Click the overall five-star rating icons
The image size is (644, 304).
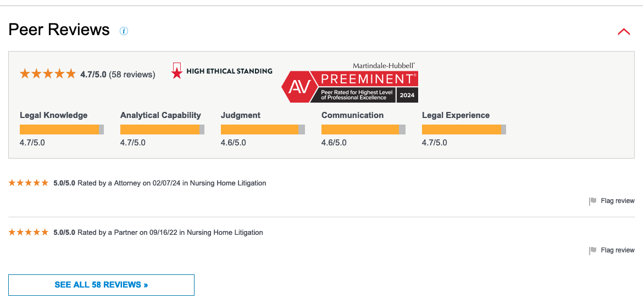click(48, 74)
